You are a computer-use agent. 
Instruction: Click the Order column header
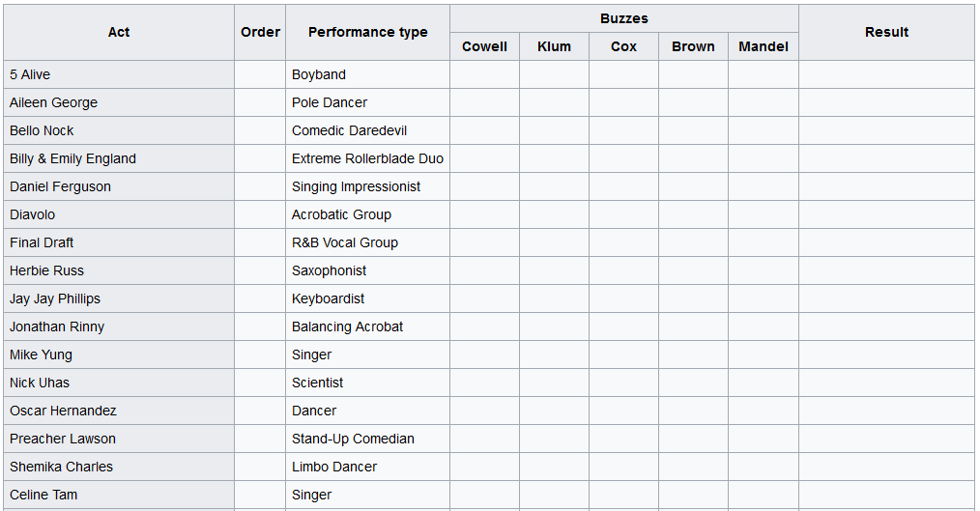click(x=260, y=32)
